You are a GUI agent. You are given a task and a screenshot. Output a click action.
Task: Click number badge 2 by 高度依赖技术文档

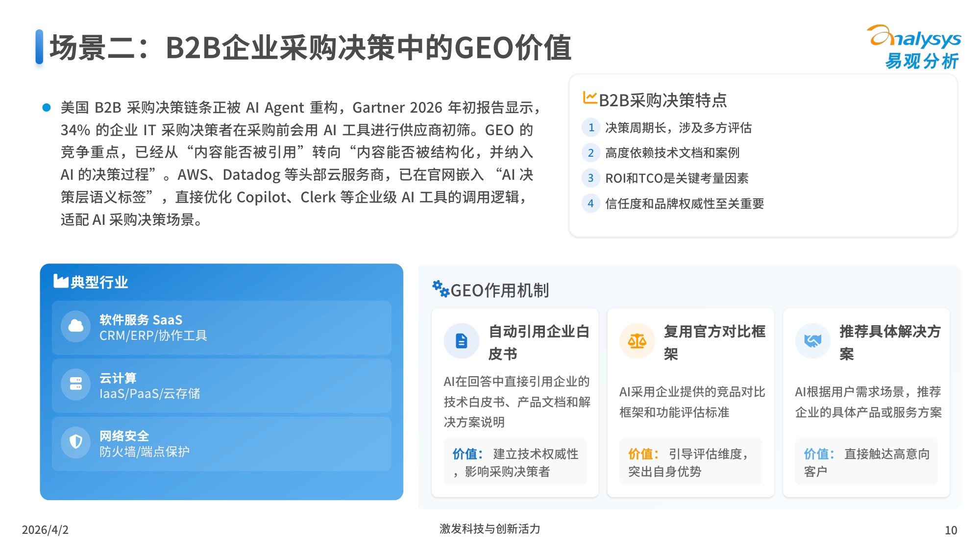pyautogui.click(x=591, y=153)
